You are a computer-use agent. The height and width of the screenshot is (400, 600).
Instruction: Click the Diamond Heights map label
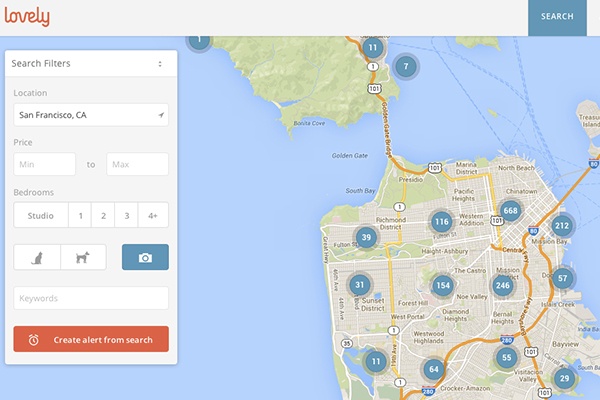point(455,315)
